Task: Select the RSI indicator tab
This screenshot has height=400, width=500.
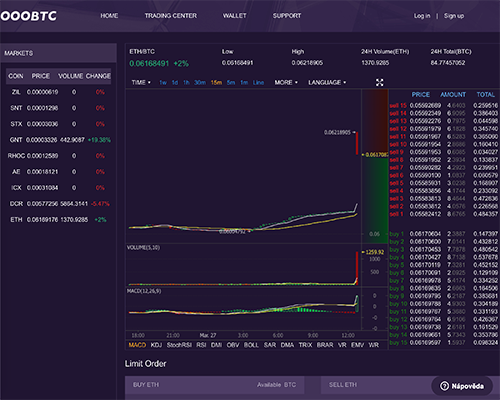Action: click(x=201, y=345)
